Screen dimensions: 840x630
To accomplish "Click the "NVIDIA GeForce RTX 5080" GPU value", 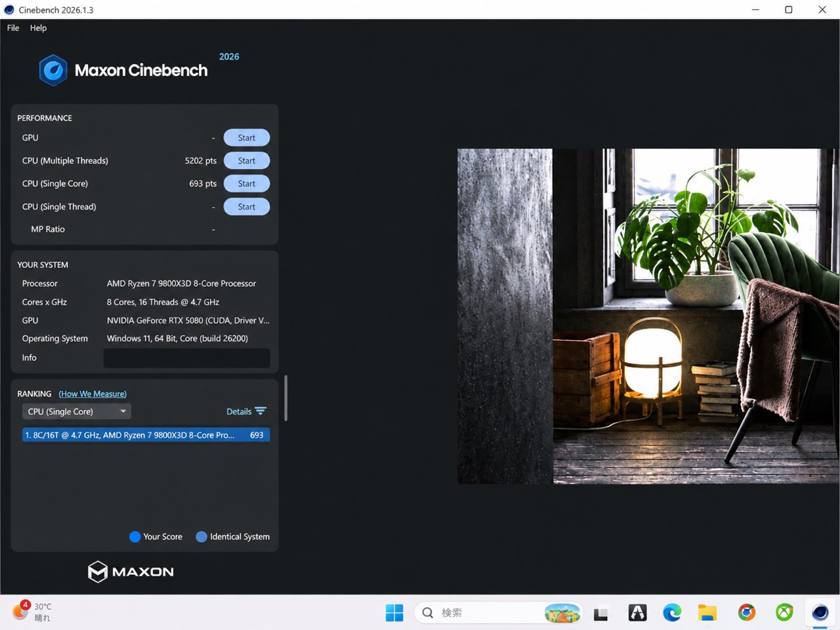I will coord(188,320).
